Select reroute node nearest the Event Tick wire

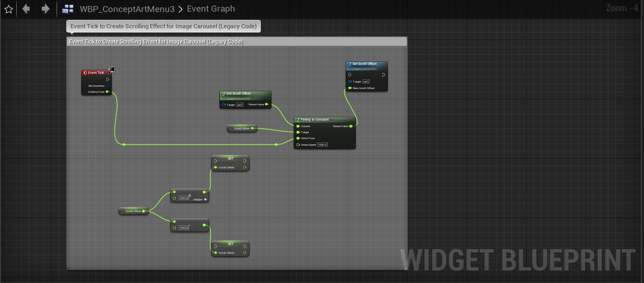(124, 144)
